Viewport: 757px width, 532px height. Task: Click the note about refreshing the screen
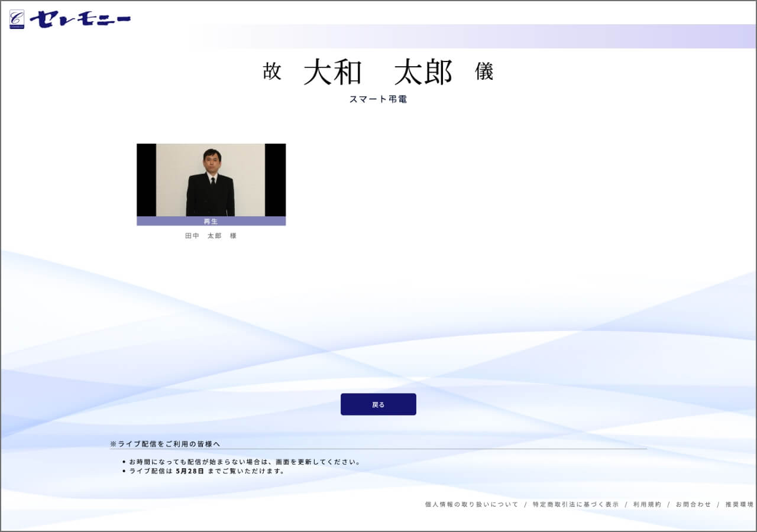[245, 462]
